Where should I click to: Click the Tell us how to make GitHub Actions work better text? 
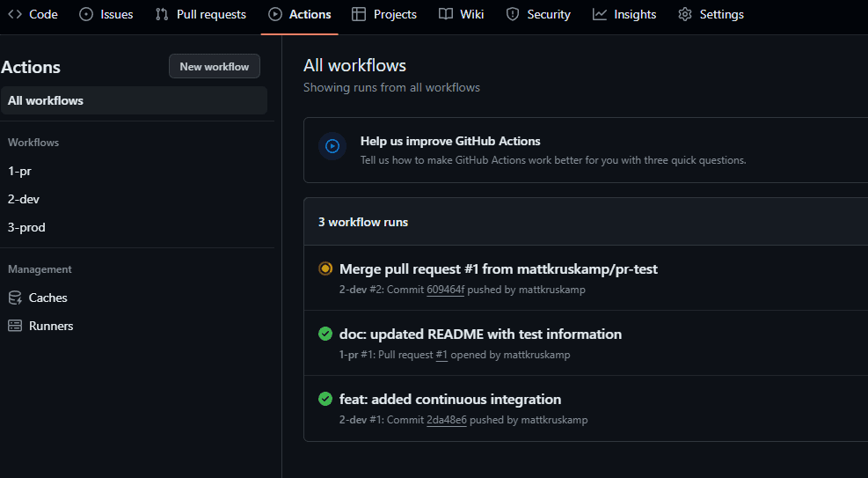click(553, 160)
